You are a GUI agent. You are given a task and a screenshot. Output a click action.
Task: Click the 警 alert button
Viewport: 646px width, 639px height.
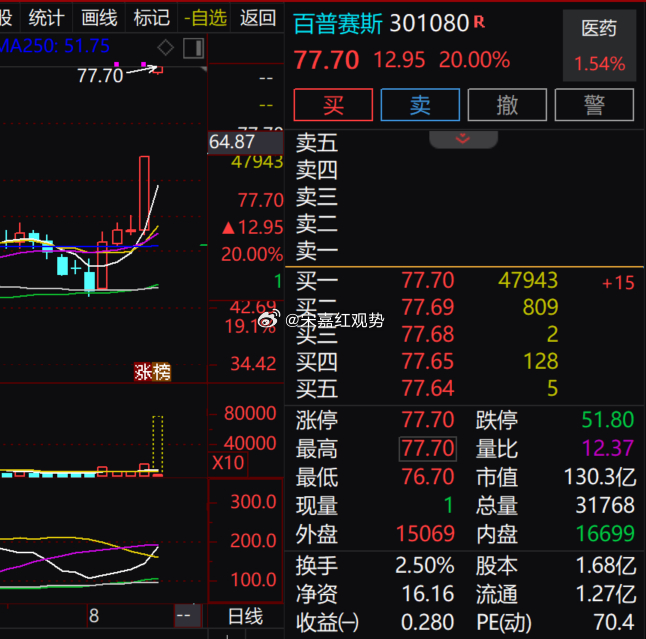click(594, 105)
